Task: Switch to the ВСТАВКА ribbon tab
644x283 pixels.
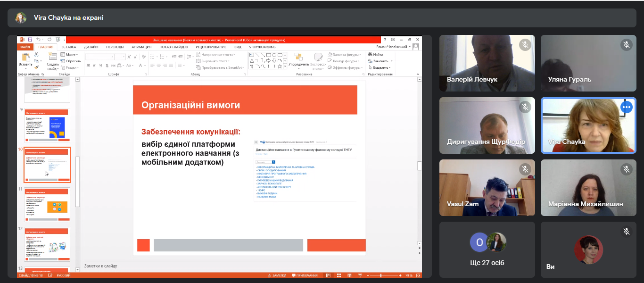Action: 69,47
